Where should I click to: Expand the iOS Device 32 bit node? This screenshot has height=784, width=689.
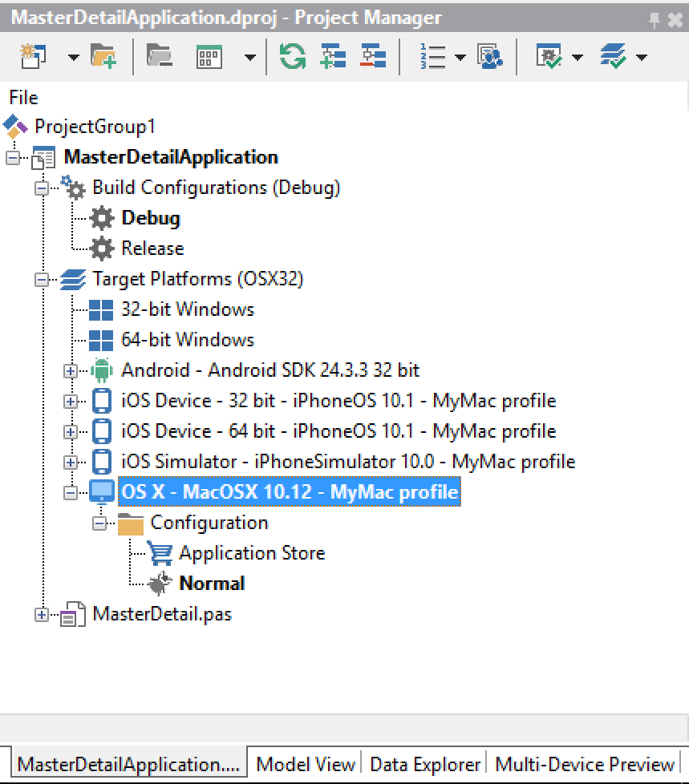71,402
